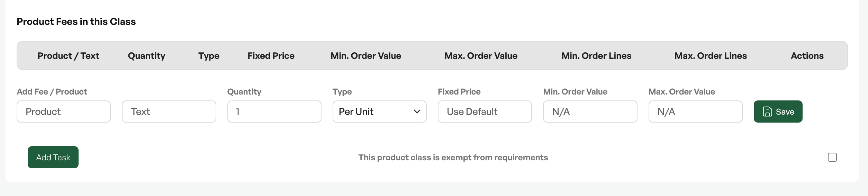
Task: Click the Product / Text column header
Action: coord(68,56)
